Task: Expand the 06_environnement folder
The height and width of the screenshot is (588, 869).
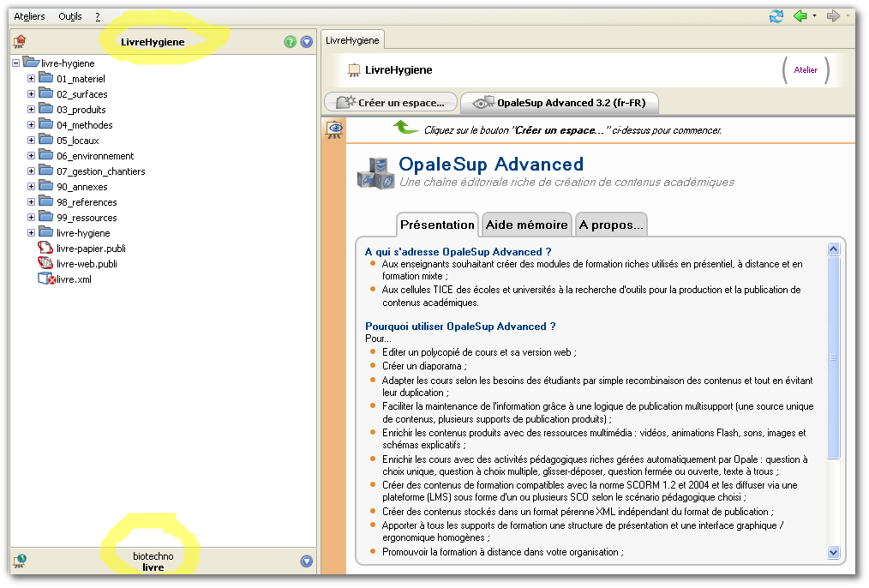Action: (31, 156)
